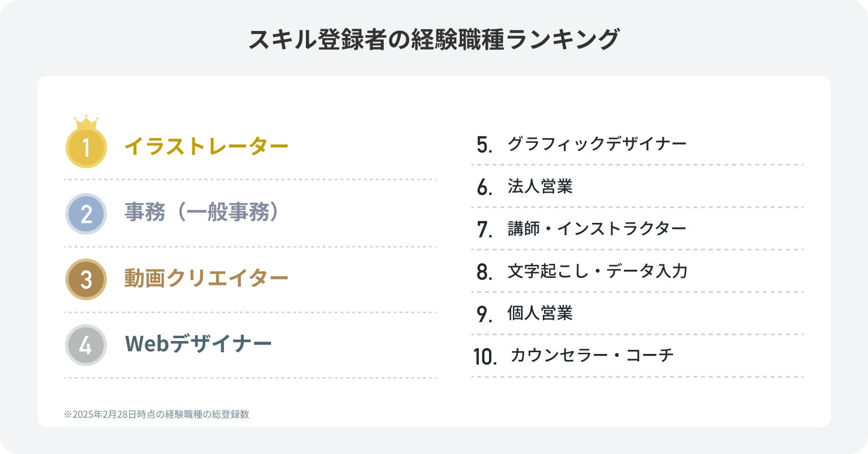868x454 pixels.
Task: Select 法人営業 in the ranking
Action: [540, 187]
